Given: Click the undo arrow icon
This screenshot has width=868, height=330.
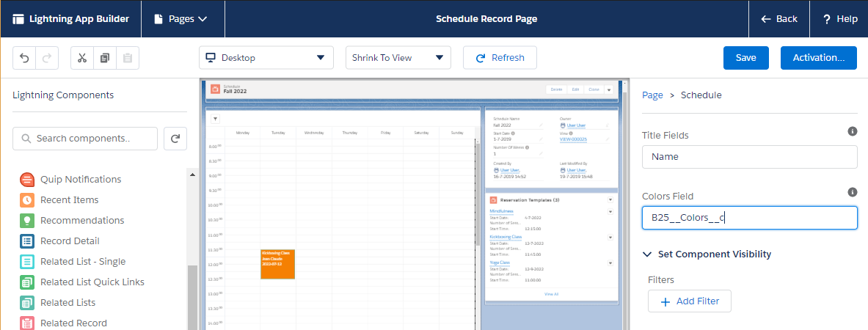Looking at the screenshot, I should 24,58.
